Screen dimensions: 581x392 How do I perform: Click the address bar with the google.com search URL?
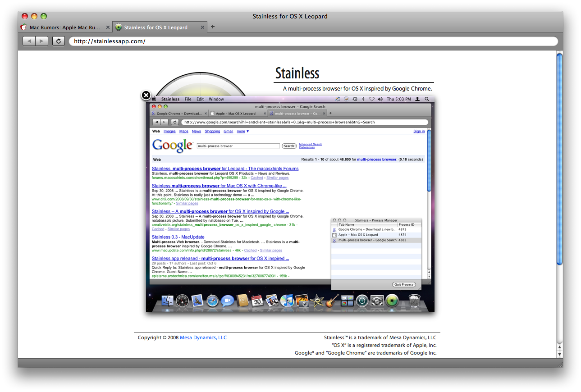point(305,122)
